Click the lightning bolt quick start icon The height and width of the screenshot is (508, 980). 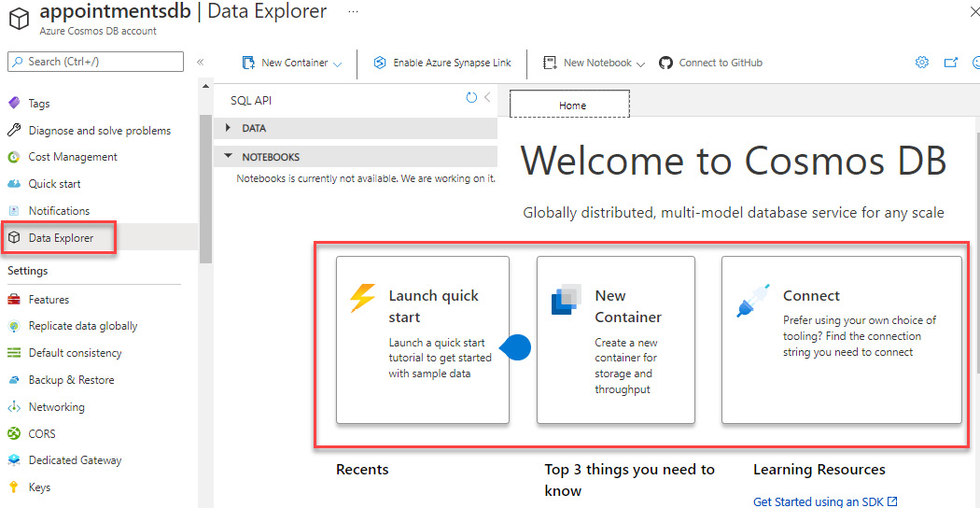(x=362, y=299)
